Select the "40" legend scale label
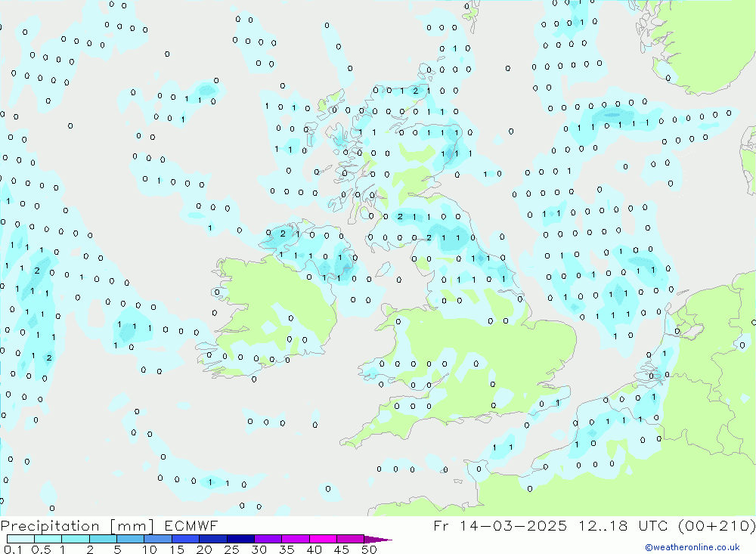The width and height of the screenshot is (756, 554). click(x=314, y=549)
